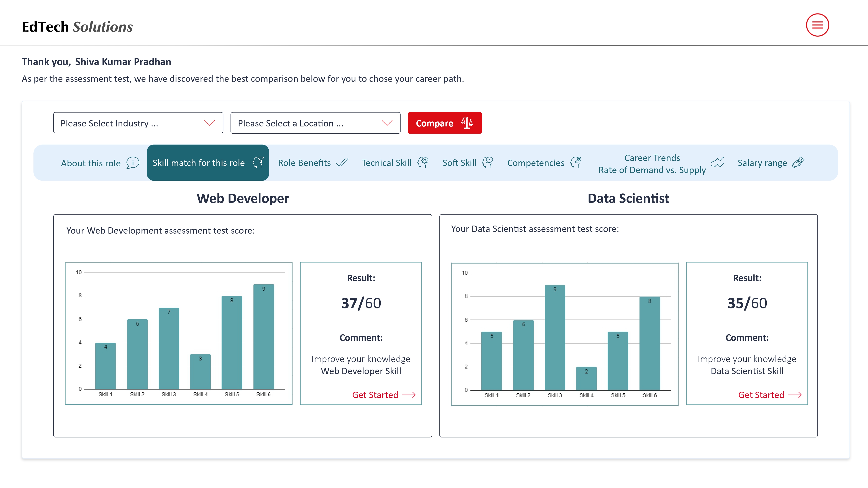868x488 pixels.
Task: Click the red chevron in the Industry dropdown
Action: [210, 123]
